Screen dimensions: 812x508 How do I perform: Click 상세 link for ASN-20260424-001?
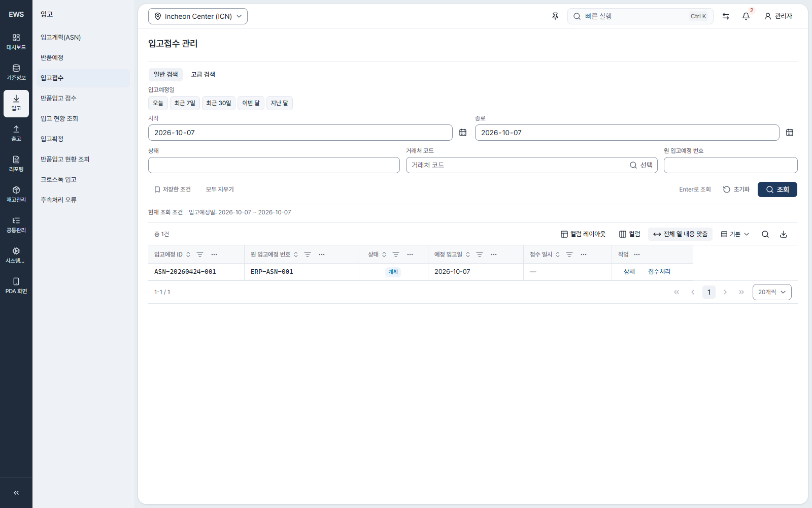click(629, 272)
